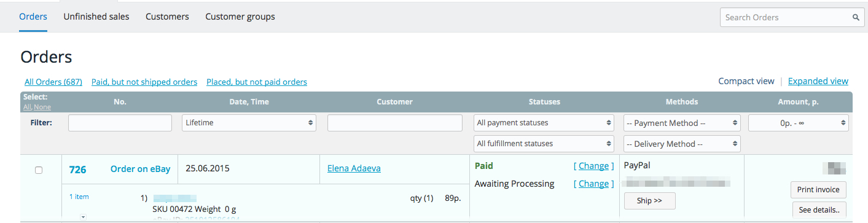868x223 pixels.
Task: Open the Payment Method dropdown
Action: 682,123
